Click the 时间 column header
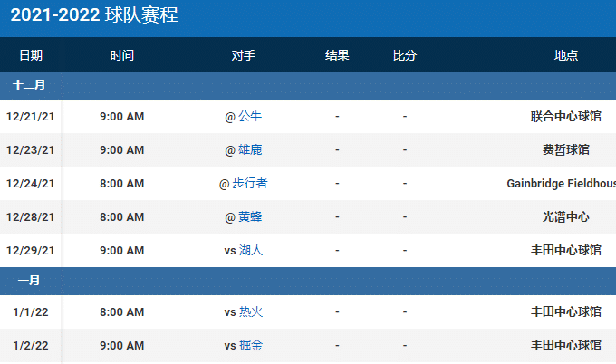The height and width of the screenshot is (364, 616). tap(122, 55)
